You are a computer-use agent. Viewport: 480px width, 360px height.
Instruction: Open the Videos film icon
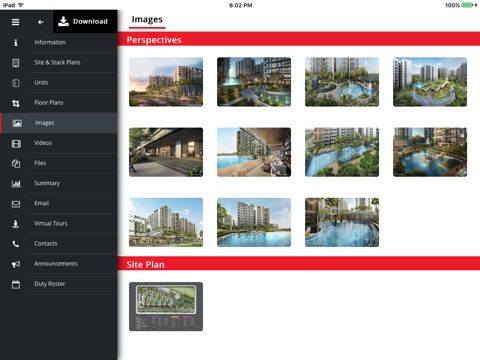pyautogui.click(x=16, y=144)
